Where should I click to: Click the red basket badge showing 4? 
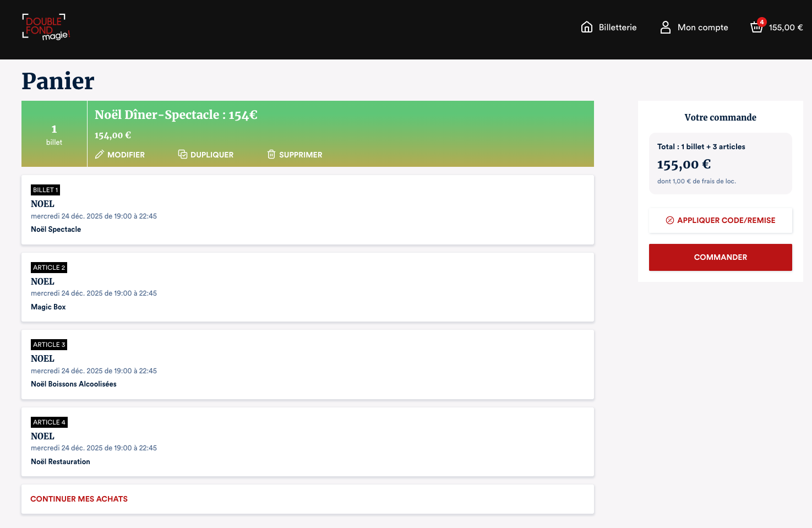pyautogui.click(x=762, y=22)
